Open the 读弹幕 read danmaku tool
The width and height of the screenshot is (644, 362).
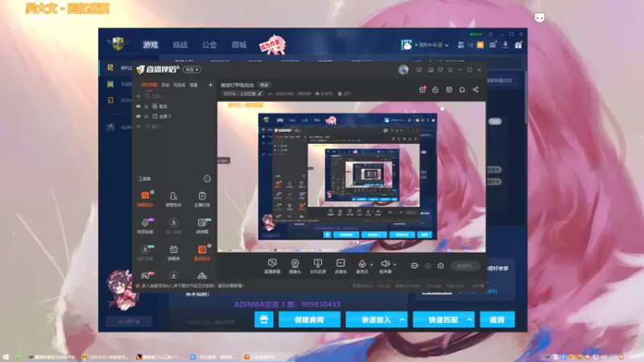point(202,226)
